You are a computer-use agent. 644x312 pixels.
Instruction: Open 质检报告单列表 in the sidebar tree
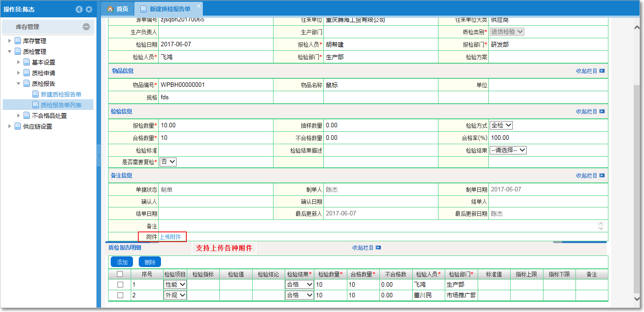coord(61,105)
